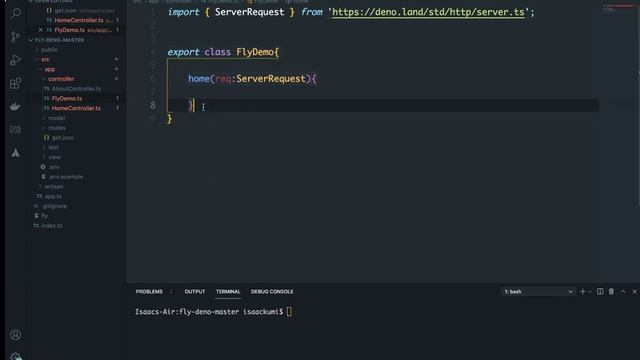Switch to the DEBUG CONSOLE tab
640x360 pixels.
coord(272,291)
